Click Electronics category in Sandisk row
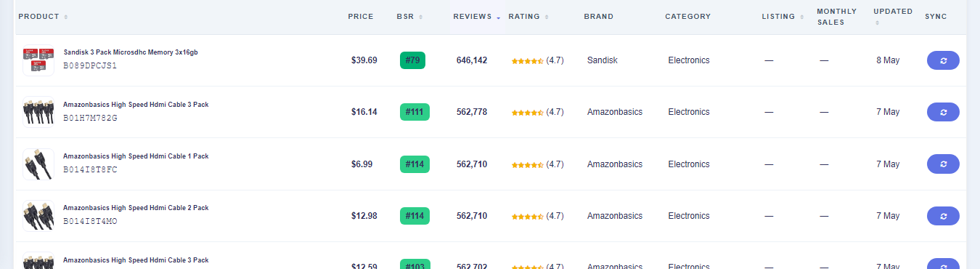980x269 pixels. (x=689, y=60)
